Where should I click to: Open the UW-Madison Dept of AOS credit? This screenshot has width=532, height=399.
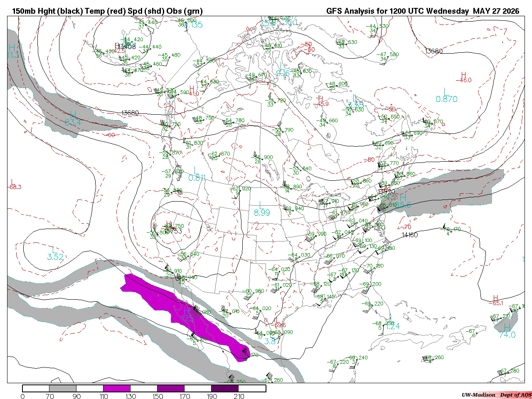coord(497,395)
